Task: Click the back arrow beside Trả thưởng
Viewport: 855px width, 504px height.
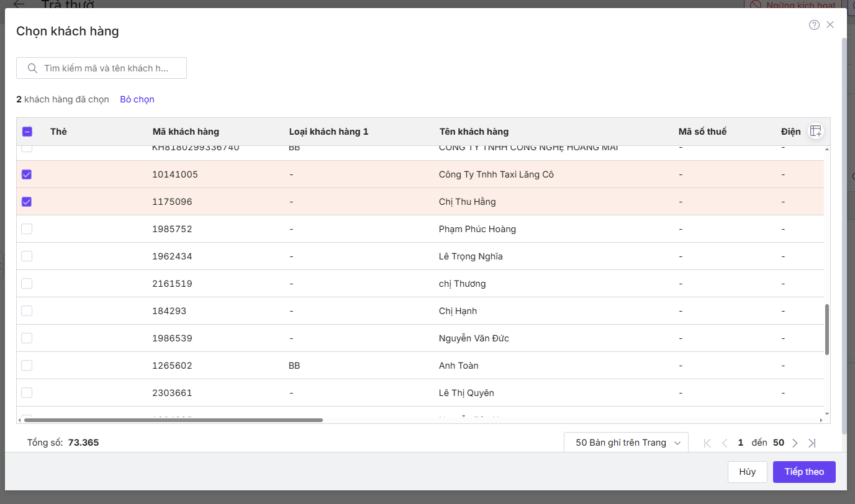Action: (19, 4)
